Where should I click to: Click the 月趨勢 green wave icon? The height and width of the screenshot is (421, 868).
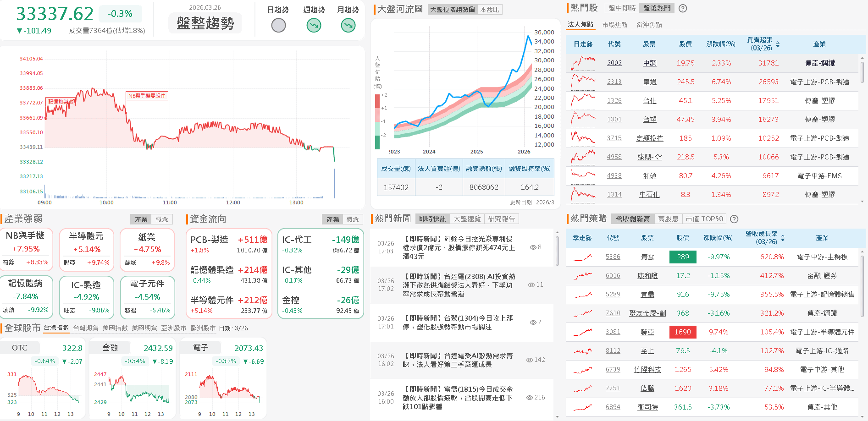(348, 25)
